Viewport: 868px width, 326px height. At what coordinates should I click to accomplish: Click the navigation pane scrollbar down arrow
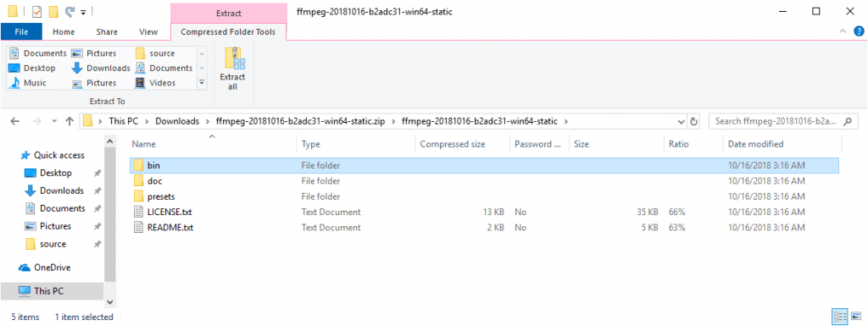[109, 302]
